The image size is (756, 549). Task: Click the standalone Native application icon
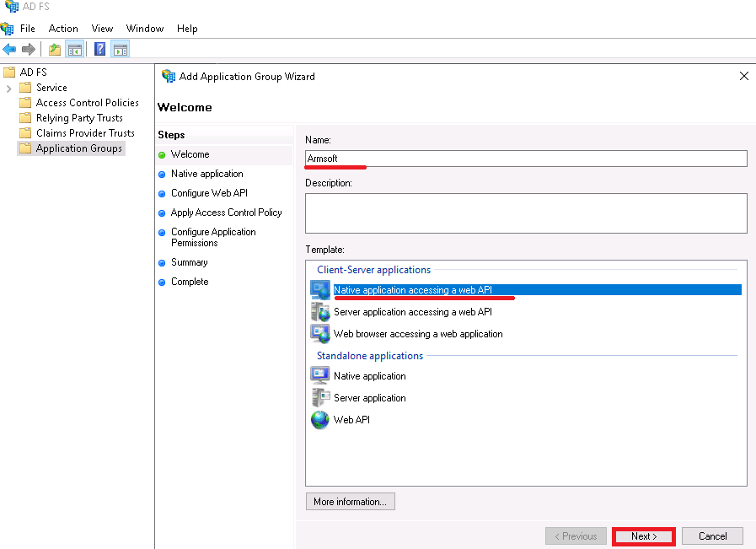pyautogui.click(x=320, y=376)
